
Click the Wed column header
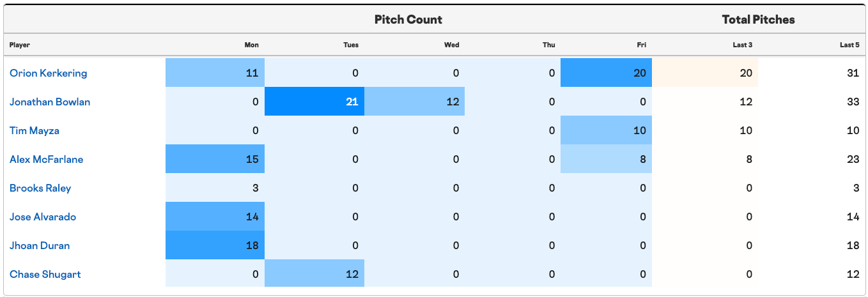pyautogui.click(x=451, y=45)
